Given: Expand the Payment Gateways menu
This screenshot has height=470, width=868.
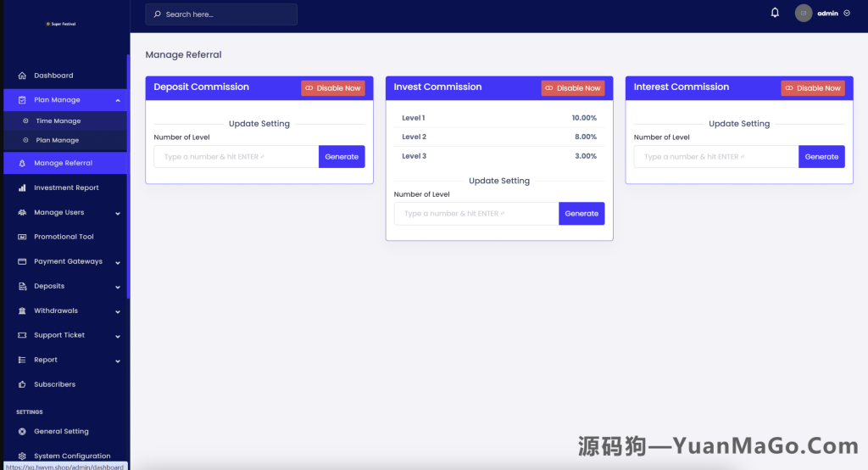Looking at the screenshot, I should pyautogui.click(x=118, y=262).
